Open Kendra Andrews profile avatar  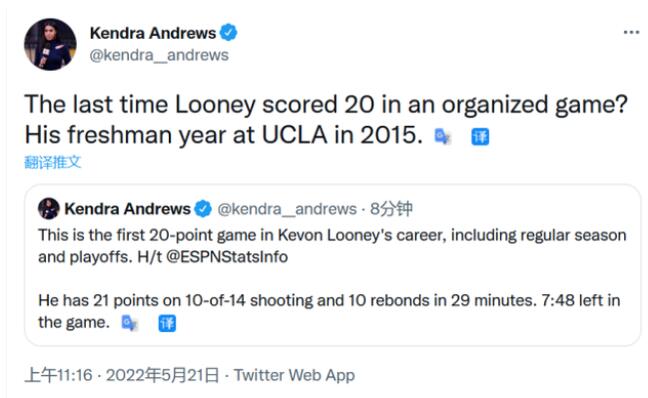coord(50,44)
